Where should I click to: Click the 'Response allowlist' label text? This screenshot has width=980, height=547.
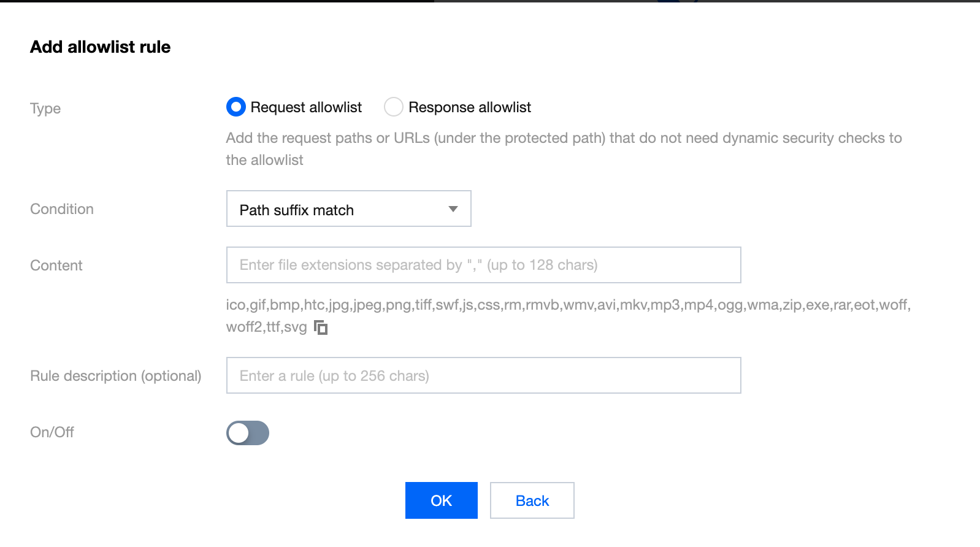pos(469,107)
